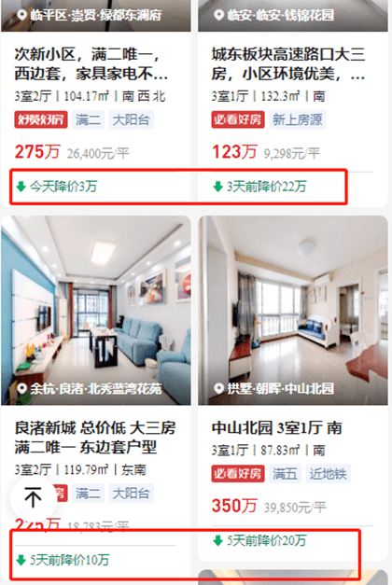Open listing 城东板块高速路口大三房
This screenshot has height=585, width=392.
pos(287,64)
